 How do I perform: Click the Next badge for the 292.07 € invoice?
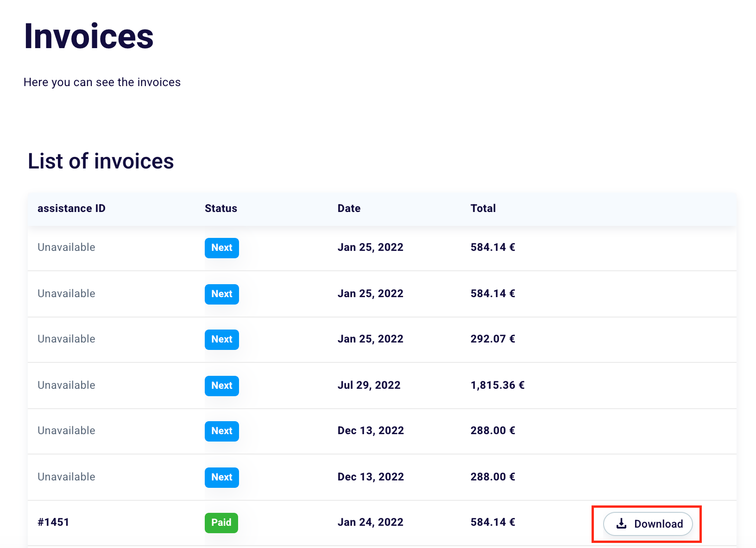[x=221, y=339]
